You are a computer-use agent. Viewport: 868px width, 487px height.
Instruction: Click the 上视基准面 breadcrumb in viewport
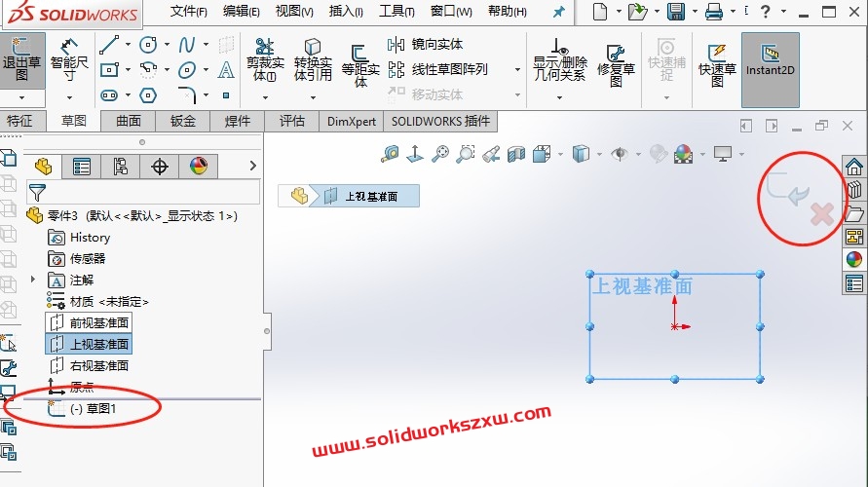[363, 196]
